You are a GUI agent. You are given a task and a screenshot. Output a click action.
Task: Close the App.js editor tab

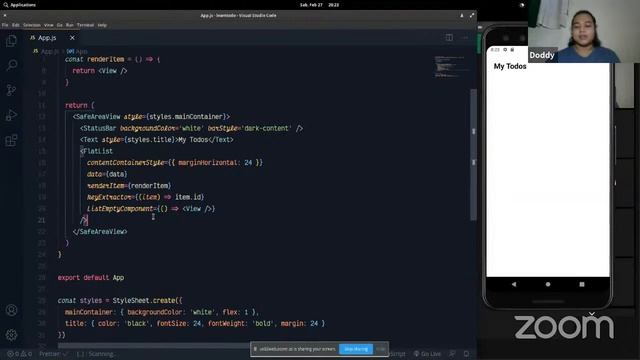pyautogui.click(x=72, y=38)
